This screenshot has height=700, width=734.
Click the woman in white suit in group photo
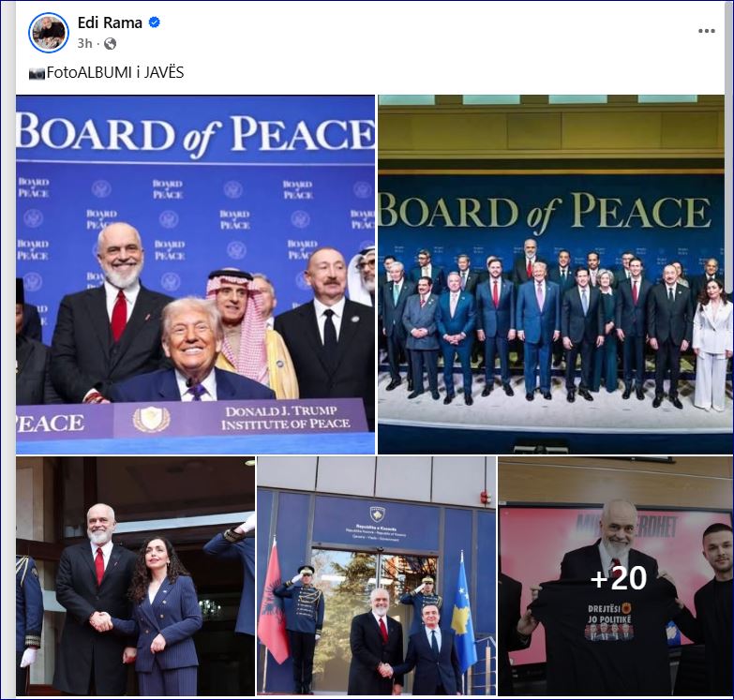[712, 344]
